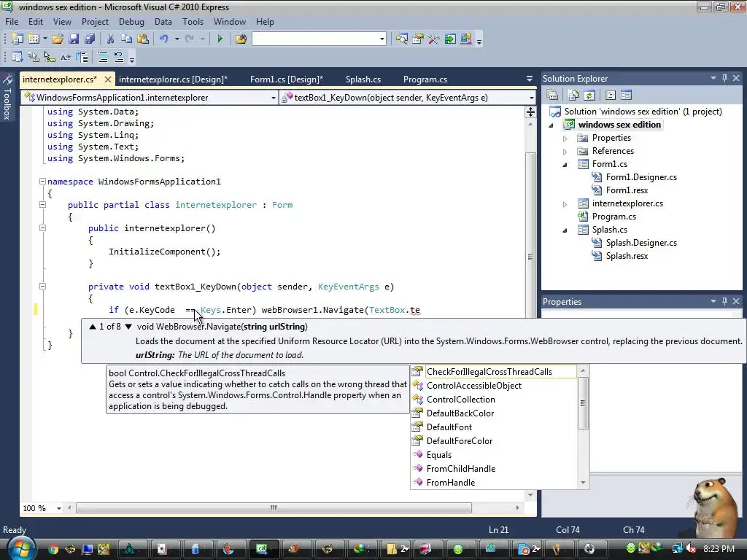The width and height of the screenshot is (747, 560).
Task: Click the editor horizontal scrollbar thumb
Action: (274, 508)
